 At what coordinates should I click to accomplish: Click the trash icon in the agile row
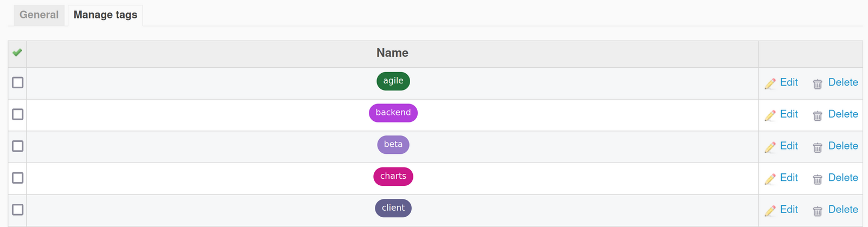[x=818, y=84]
